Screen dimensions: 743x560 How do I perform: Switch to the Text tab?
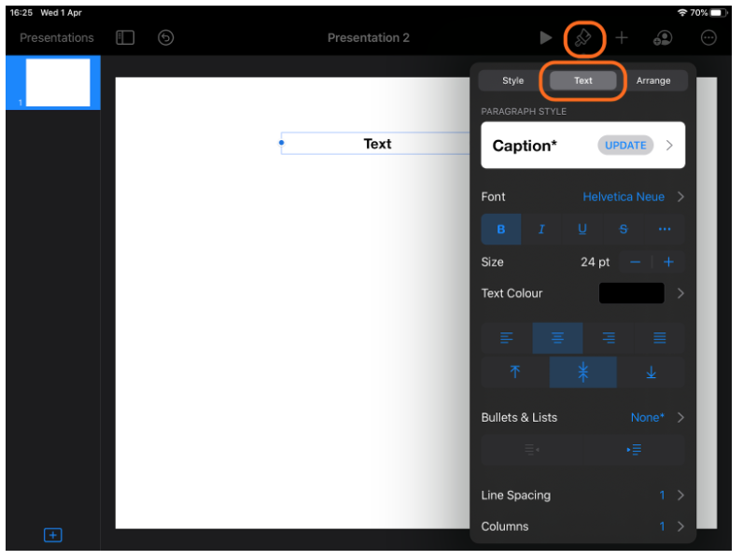pyautogui.click(x=582, y=80)
